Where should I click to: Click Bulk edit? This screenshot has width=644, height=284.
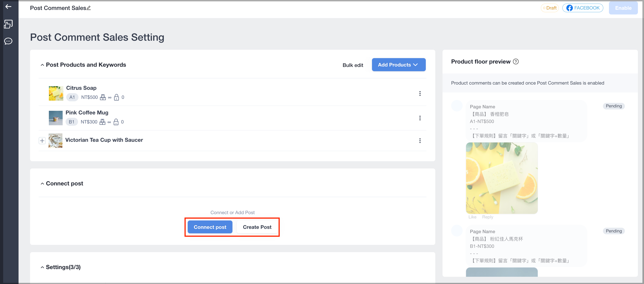pyautogui.click(x=353, y=65)
